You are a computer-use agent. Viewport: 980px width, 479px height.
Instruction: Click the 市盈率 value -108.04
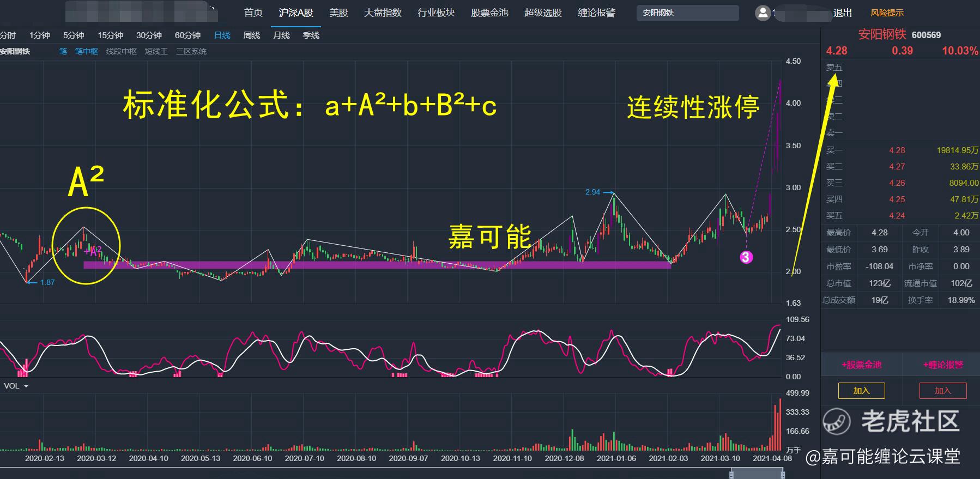[880, 266]
